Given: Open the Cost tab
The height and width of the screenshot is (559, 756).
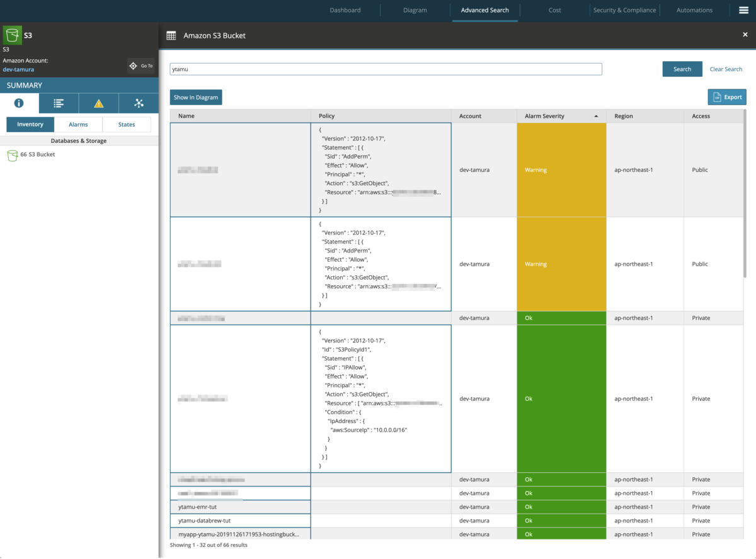Looking at the screenshot, I should coord(555,10).
